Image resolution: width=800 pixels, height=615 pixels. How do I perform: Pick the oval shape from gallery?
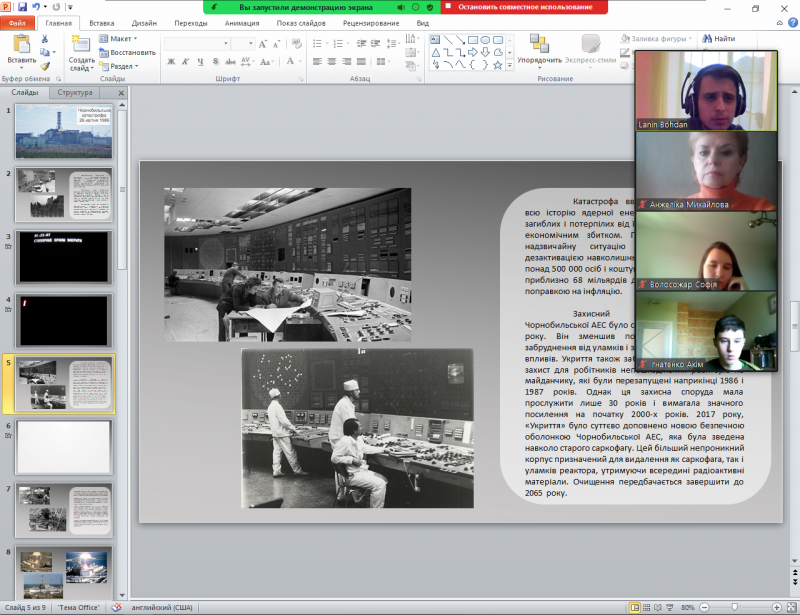point(485,39)
